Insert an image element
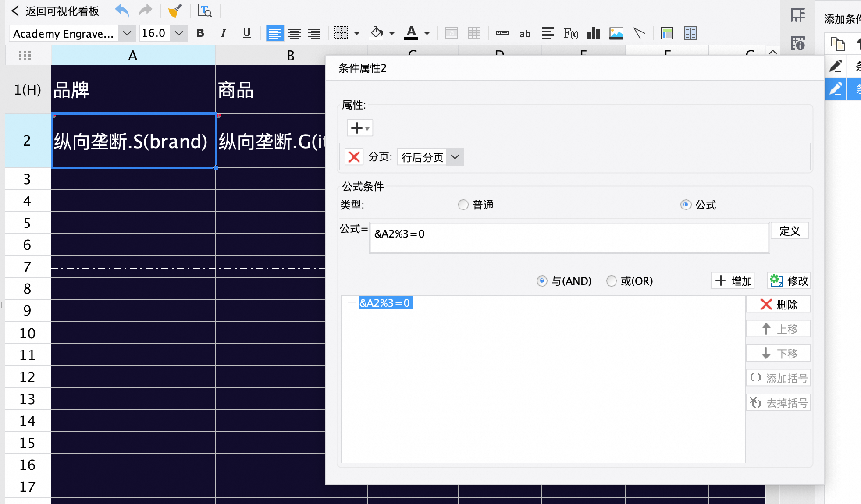 pos(616,33)
